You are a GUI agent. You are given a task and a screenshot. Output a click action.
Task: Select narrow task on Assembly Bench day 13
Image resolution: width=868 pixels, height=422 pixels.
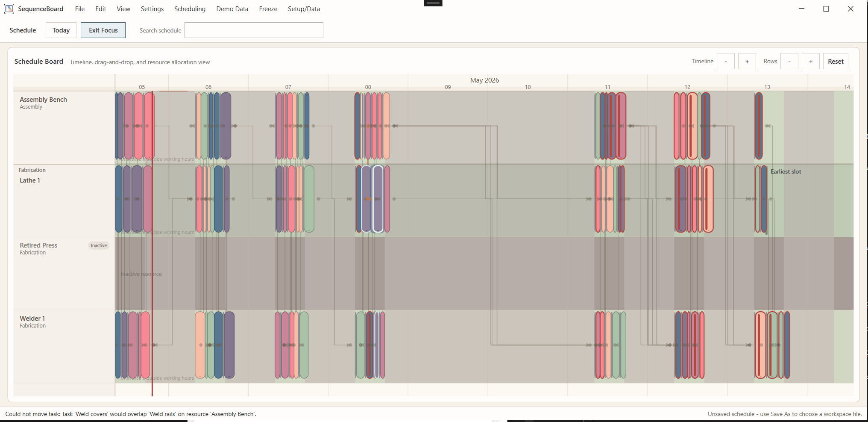tap(759, 126)
